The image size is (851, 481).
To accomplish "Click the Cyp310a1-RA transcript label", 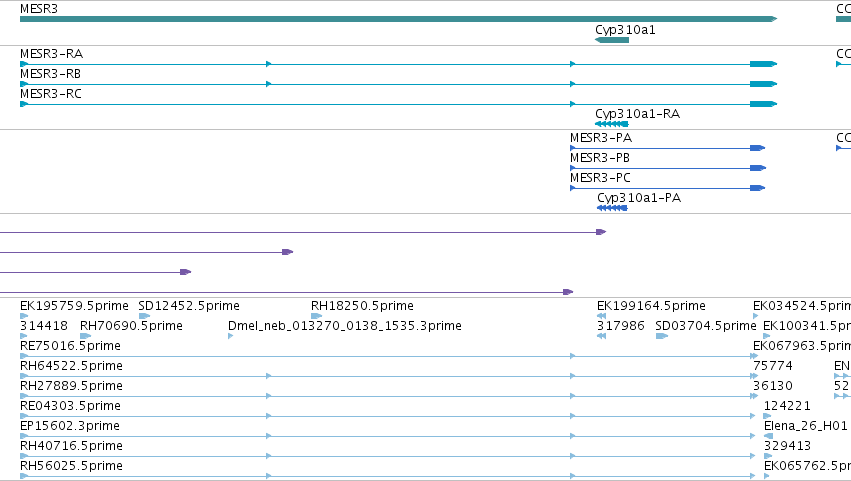I will (637, 114).
